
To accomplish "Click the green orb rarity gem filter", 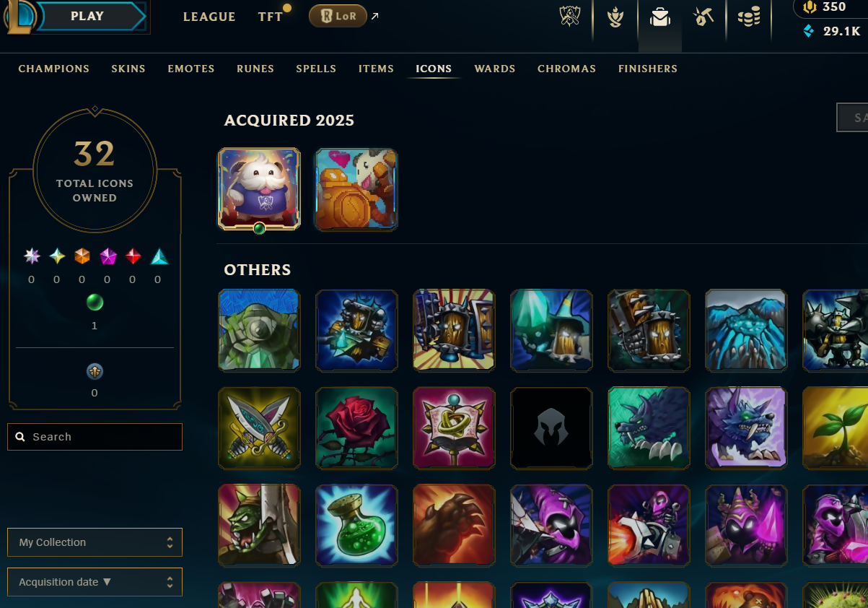I will [95, 302].
